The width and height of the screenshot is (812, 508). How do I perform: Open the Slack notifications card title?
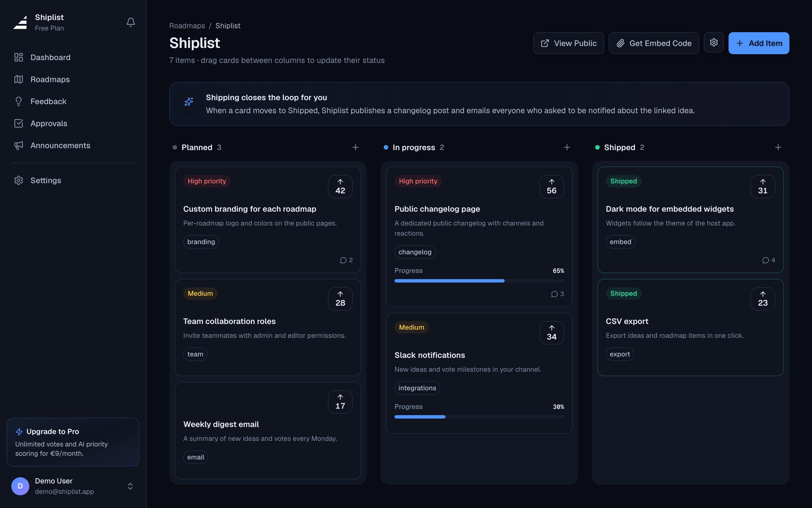429,355
